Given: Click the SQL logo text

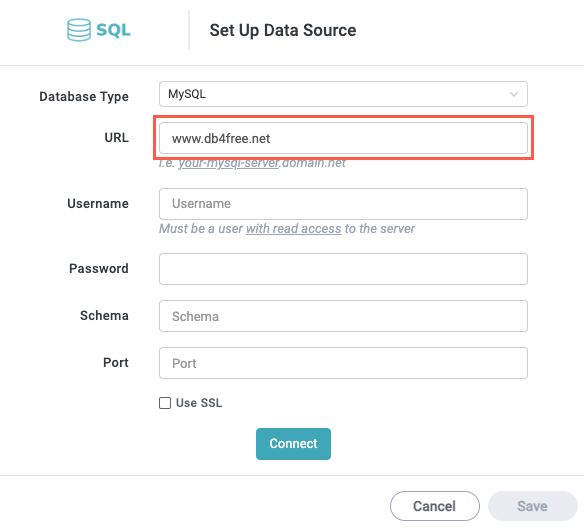Looking at the screenshot, I should [x=113, y=30].
